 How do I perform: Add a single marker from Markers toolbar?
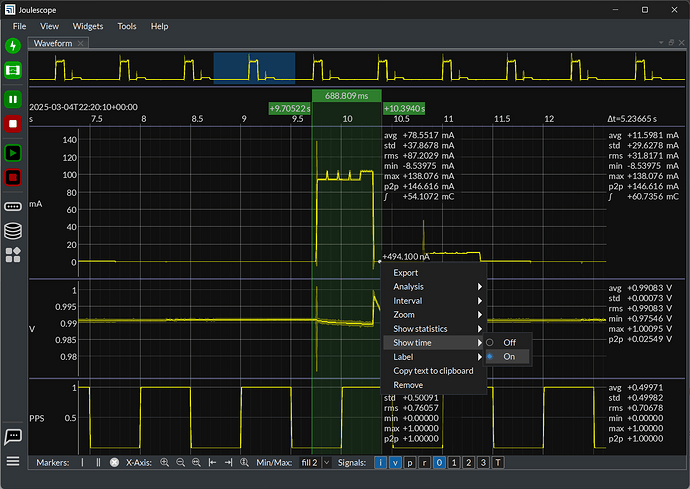click(x=82, y=462)
